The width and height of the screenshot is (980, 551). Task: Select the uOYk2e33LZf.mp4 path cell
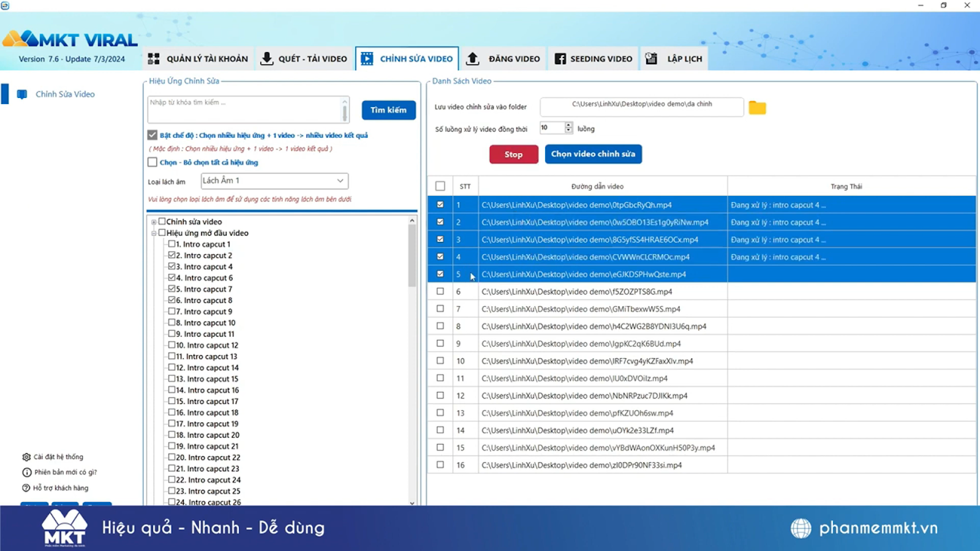[x=603, y=430]
